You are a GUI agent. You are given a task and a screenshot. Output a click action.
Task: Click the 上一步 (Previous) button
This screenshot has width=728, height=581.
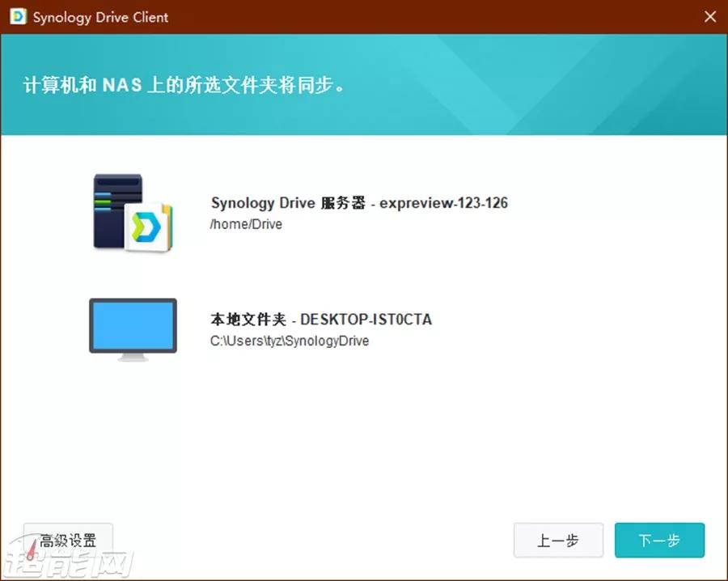pos(558,540)
